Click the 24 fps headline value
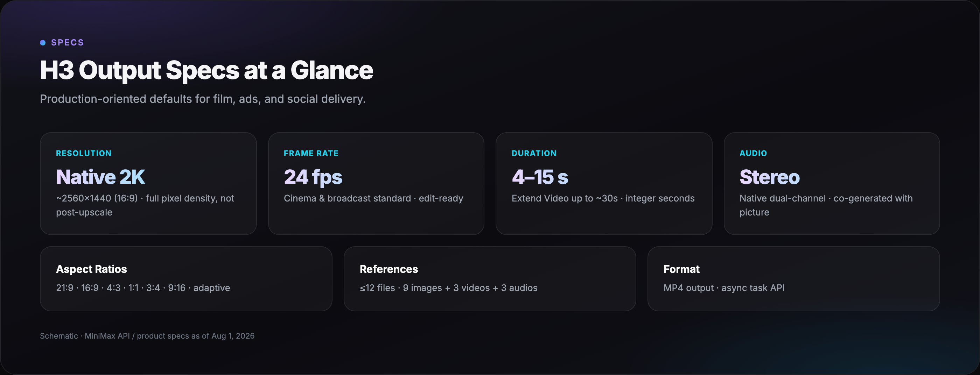Image resolution: width=980 pixels, height=375 pixels. pyautogui.click(x=313, y=177)
